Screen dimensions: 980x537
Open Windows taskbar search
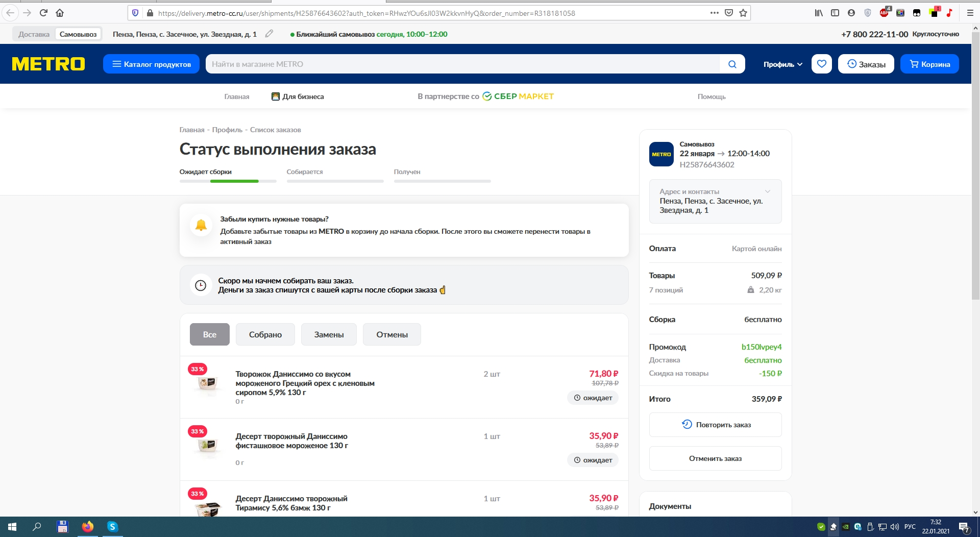(x=37, y=527)
